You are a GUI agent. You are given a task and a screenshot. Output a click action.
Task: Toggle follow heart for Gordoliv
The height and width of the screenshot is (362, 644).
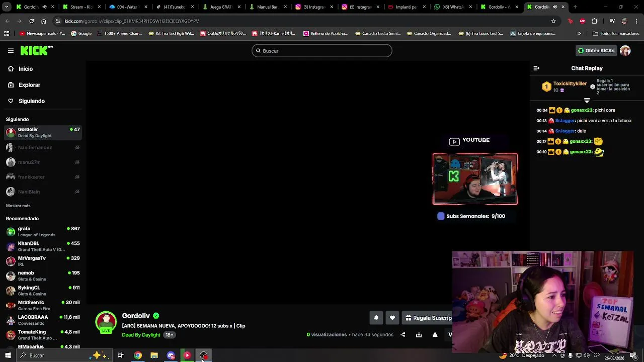pyautogui.click(x=392, y=318)
